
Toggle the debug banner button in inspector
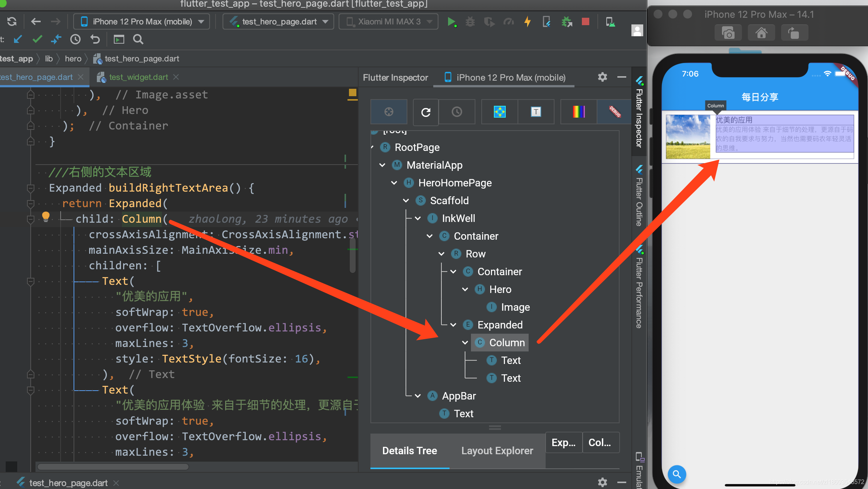tap(615, 112)
